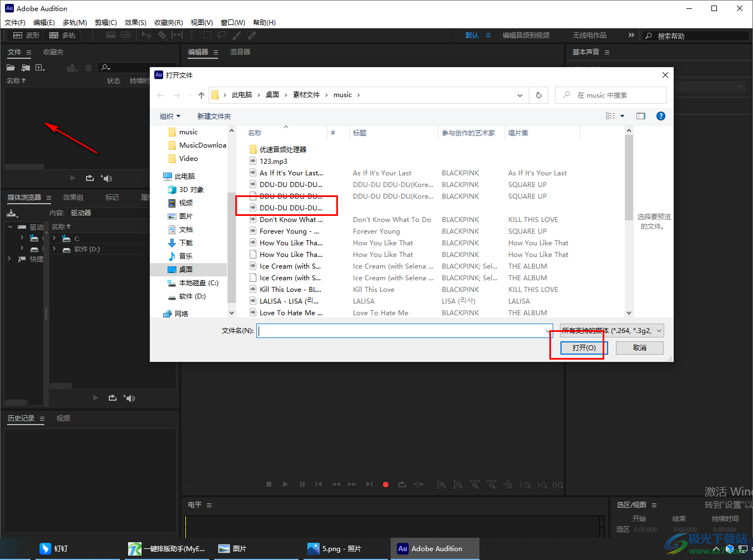Click Zoom Out Amplitude icon
Viewport: 753px width, 560px height.
pyautogui.click(x=458, y=485)
